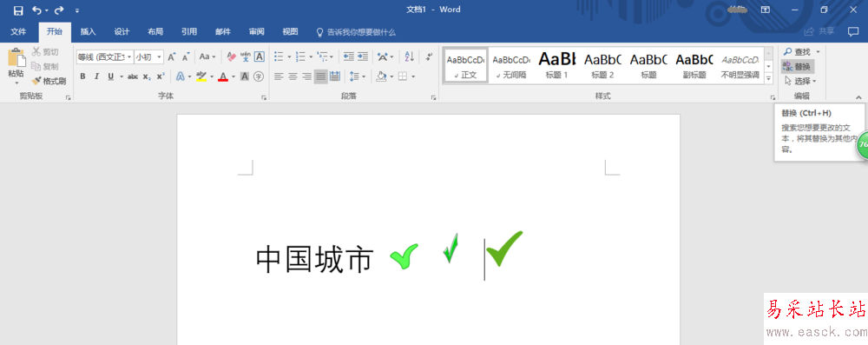Click the Align Right icon
The height and width of the screenshot is (345, 868).
pos(306,76)
